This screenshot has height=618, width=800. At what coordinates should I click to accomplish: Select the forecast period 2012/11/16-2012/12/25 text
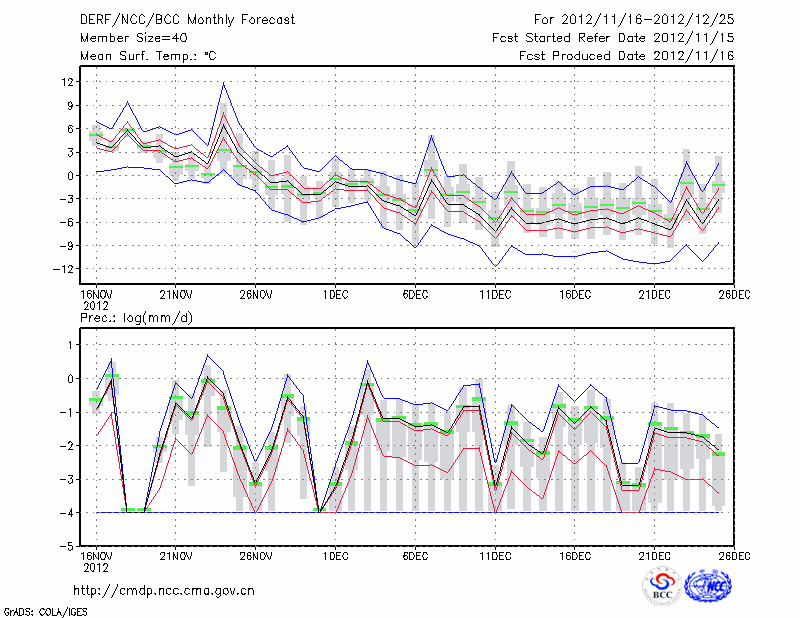[634, 19]
